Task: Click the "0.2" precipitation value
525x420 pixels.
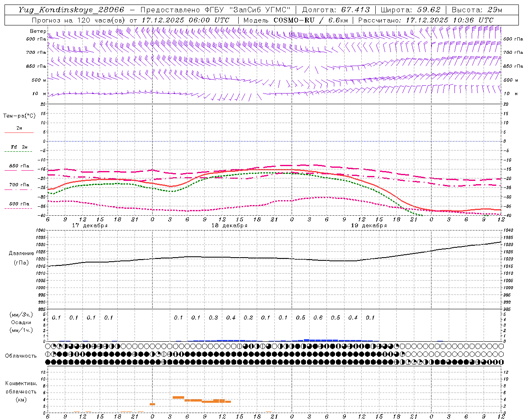Action: click(x=248, y=317)
